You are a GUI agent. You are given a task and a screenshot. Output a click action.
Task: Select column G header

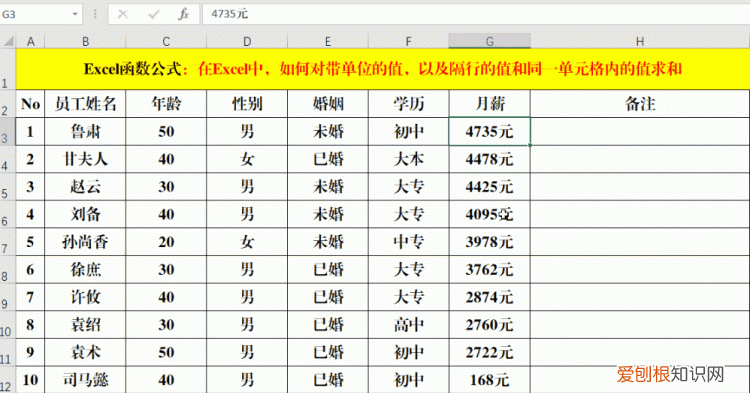(489, 42)
